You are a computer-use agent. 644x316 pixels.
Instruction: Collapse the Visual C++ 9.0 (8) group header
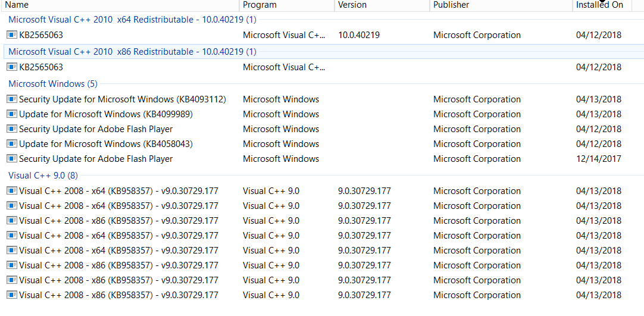coord(43,176)
